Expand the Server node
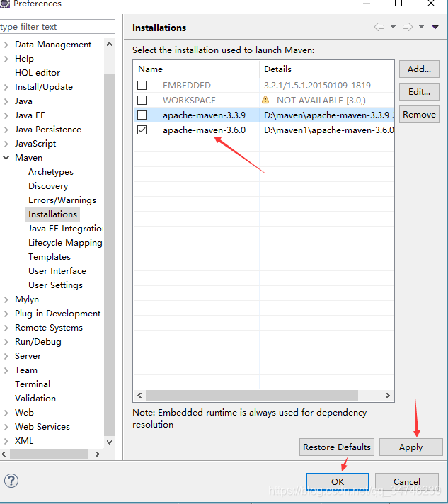The image size is (448, 504). click(x=6, y=356)
